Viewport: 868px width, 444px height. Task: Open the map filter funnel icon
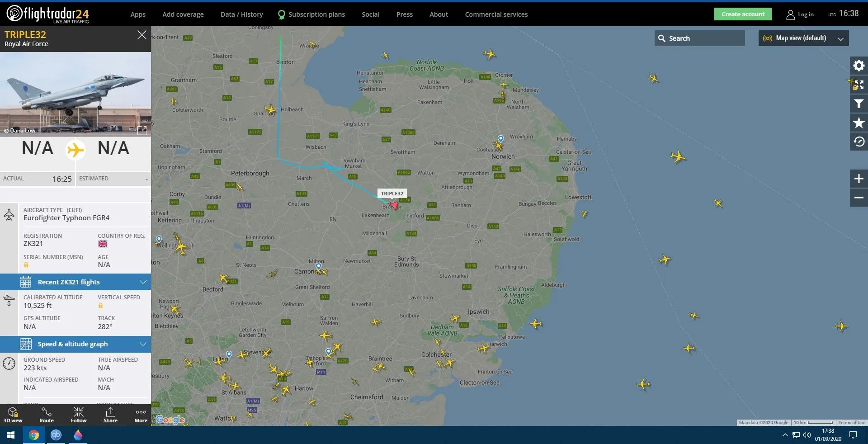[859, 104]
